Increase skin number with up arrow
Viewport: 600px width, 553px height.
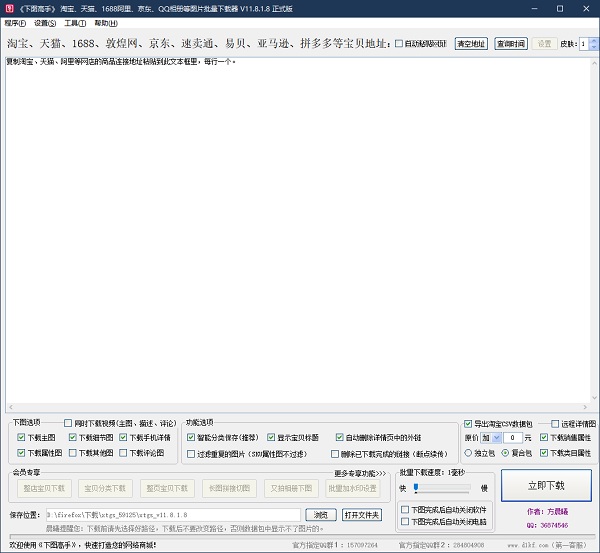(593, 41)
